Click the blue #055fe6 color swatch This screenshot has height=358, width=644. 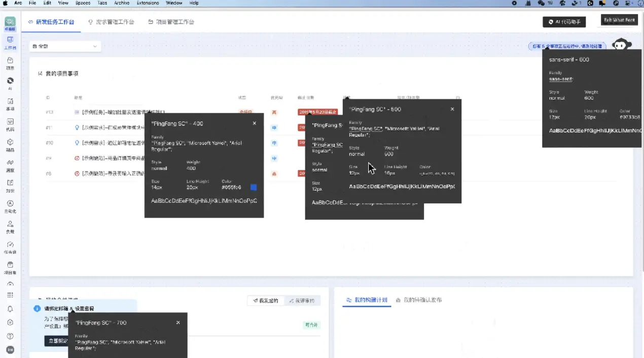click(254, 188)
